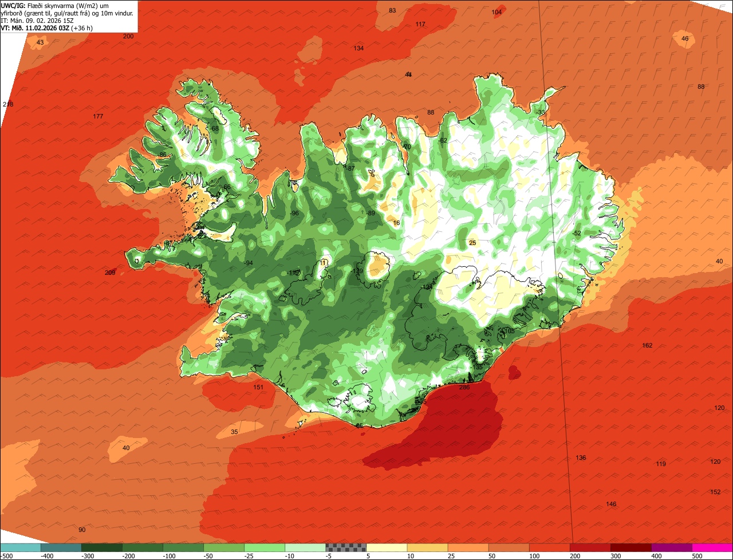
Task: Click the 162 value southeast of Iceland
Action: 647,346
